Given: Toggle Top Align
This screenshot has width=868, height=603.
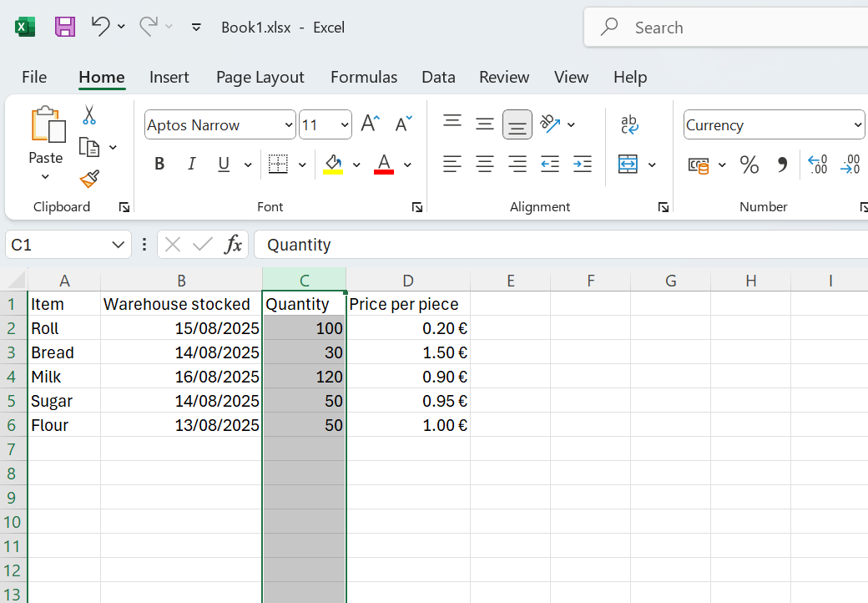Looking at the screenshot, I should click(452, 123).
